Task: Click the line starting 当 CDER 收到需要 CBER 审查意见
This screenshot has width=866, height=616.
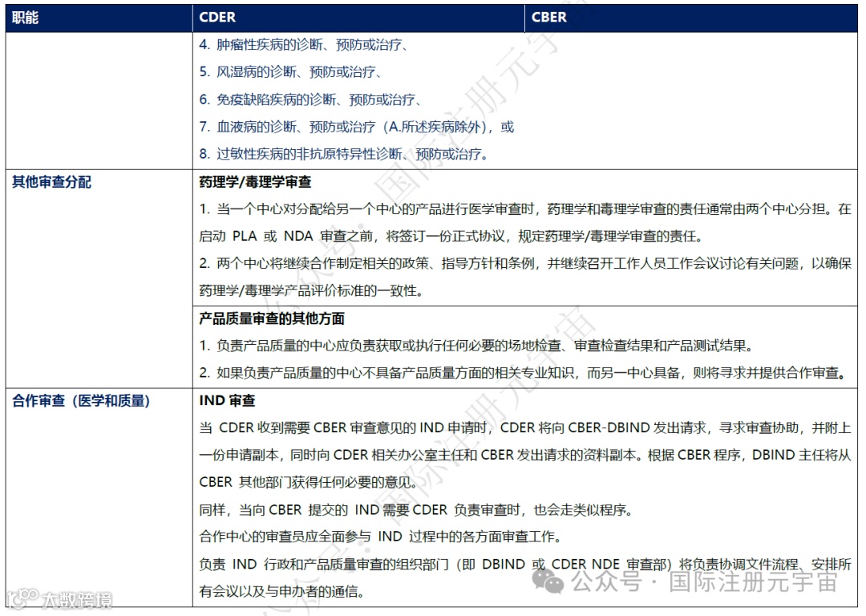Action: (x=525, y=428)
